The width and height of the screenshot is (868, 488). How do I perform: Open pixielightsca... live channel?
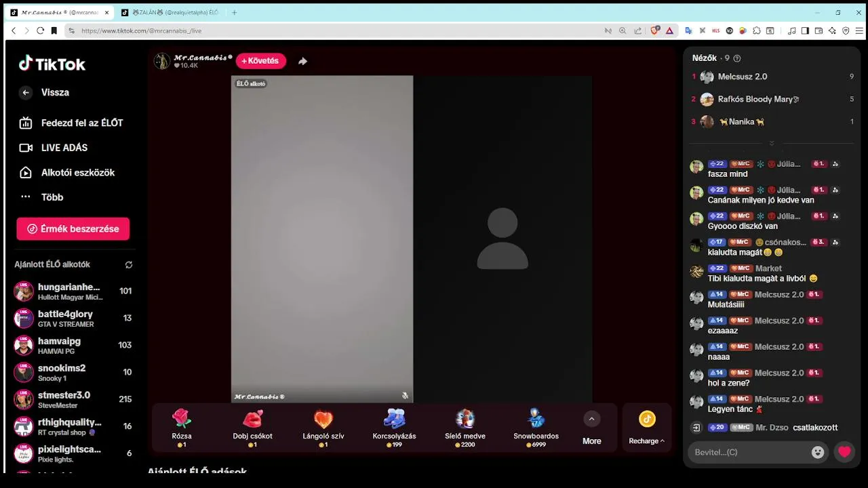[x=73, y=453]
